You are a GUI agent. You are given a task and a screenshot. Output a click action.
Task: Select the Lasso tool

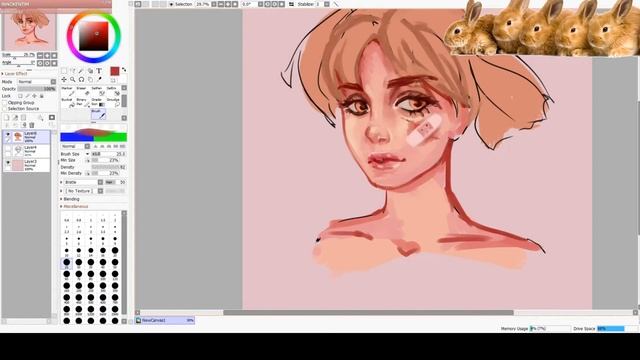click(73, 71)
